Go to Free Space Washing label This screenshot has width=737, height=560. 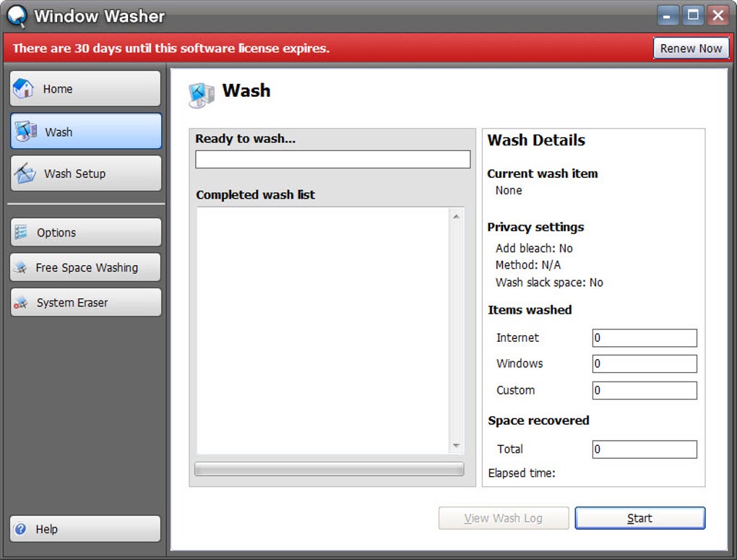87,267
